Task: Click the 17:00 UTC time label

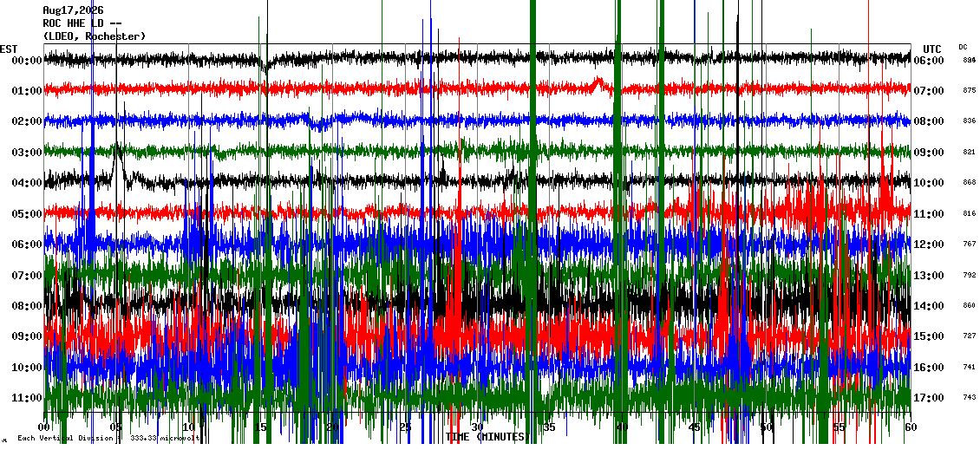Action: pyautogui.click(x=928, y=397)
